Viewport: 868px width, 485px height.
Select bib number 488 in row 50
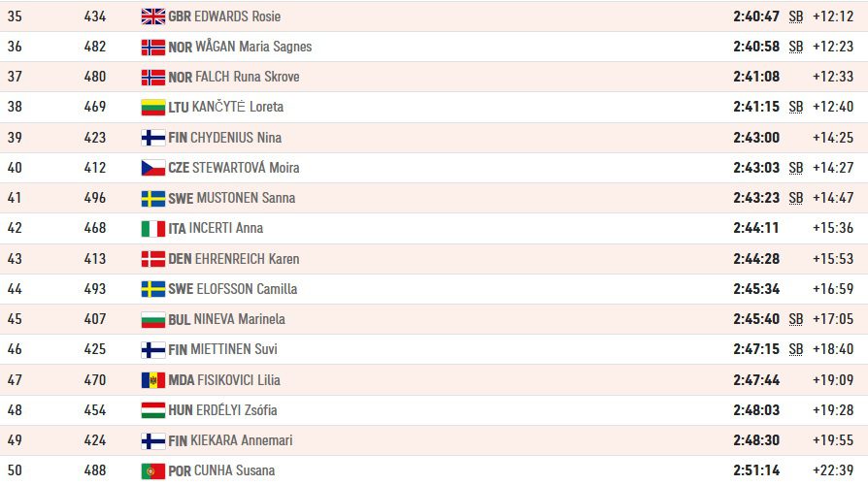pyautogui.click(x=94, y=470)
